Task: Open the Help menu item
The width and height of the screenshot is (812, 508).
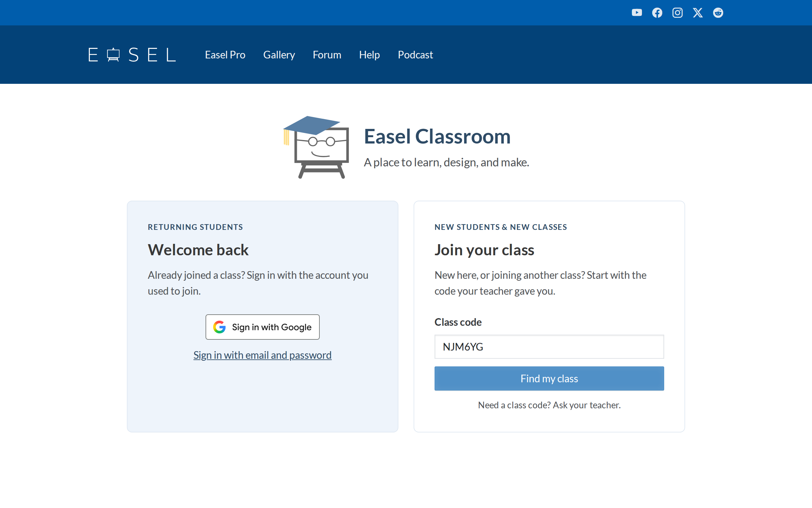Action: click(370, 55)
